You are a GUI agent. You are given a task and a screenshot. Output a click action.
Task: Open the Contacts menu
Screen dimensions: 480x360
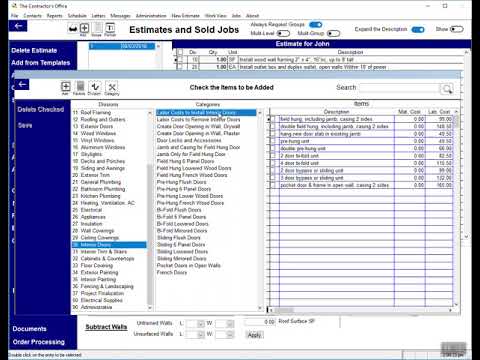[32, 16]
